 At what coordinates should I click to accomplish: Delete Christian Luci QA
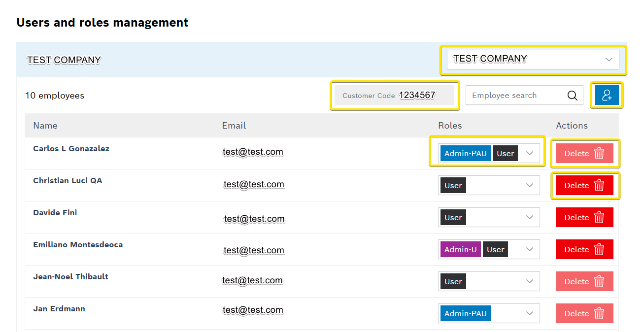point(584,185)
